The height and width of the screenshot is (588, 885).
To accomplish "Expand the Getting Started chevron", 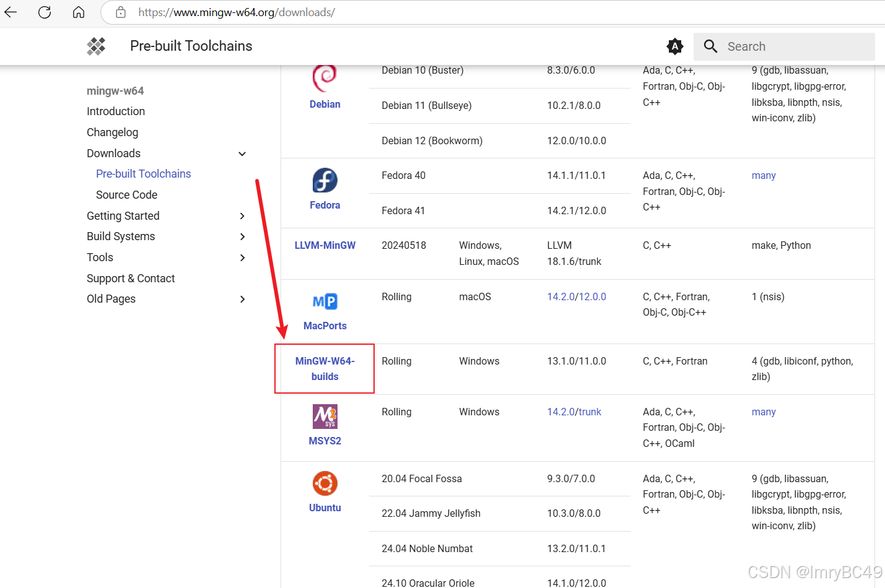I will [242, 216].
